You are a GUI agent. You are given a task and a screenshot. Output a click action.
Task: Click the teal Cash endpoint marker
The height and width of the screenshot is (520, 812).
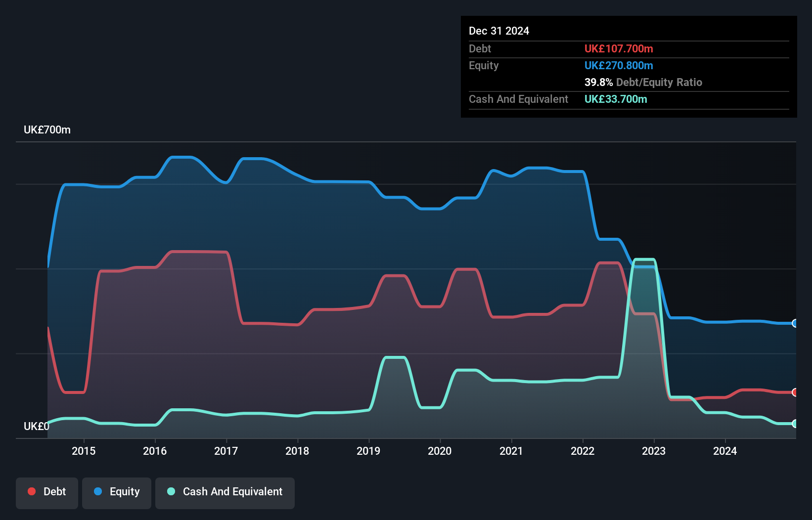pos(795,424)
